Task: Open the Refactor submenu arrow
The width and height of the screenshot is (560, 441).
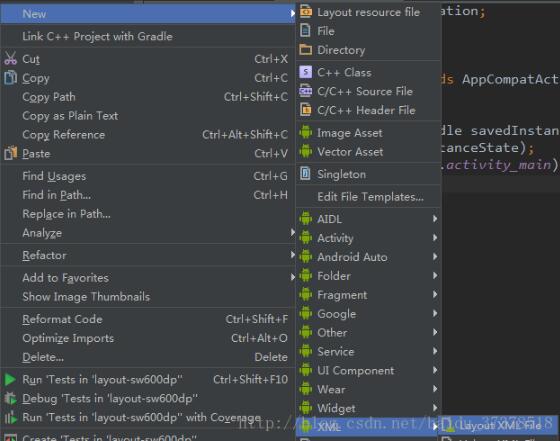Action: [292, 255]
